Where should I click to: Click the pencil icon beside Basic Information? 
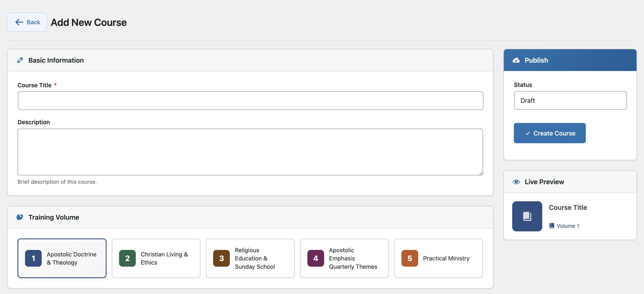(20, 60)
